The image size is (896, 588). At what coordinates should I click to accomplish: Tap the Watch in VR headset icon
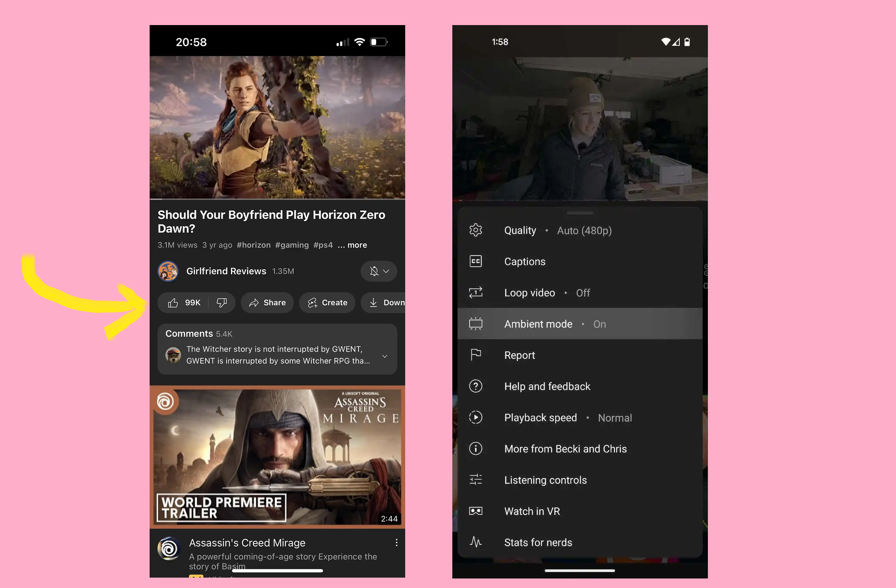click(x=476, y=511)
